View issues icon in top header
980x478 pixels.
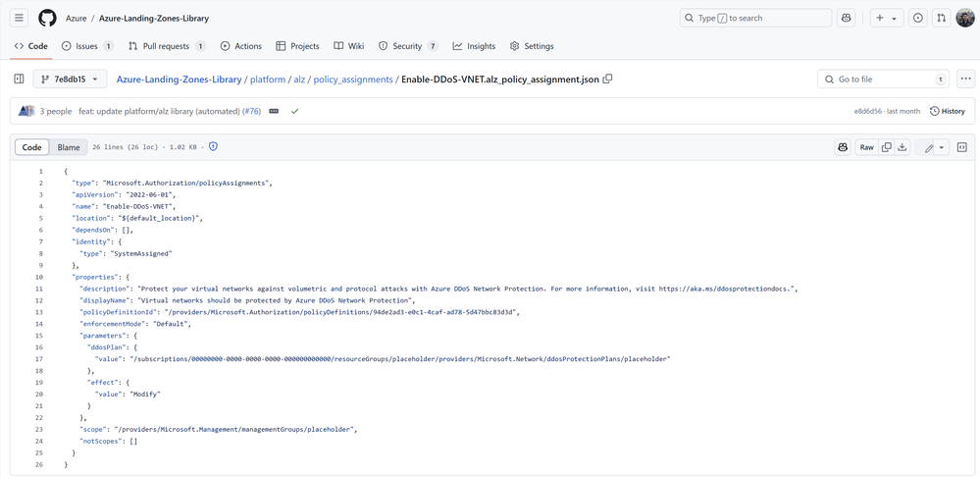tap(918, 18)
